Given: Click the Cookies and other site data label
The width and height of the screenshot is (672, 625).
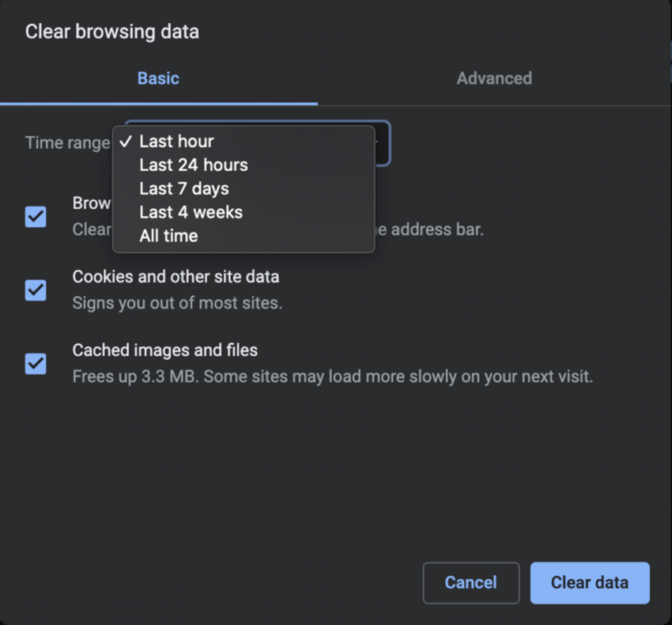Looking at the screenshot, I should click(176, 278).
